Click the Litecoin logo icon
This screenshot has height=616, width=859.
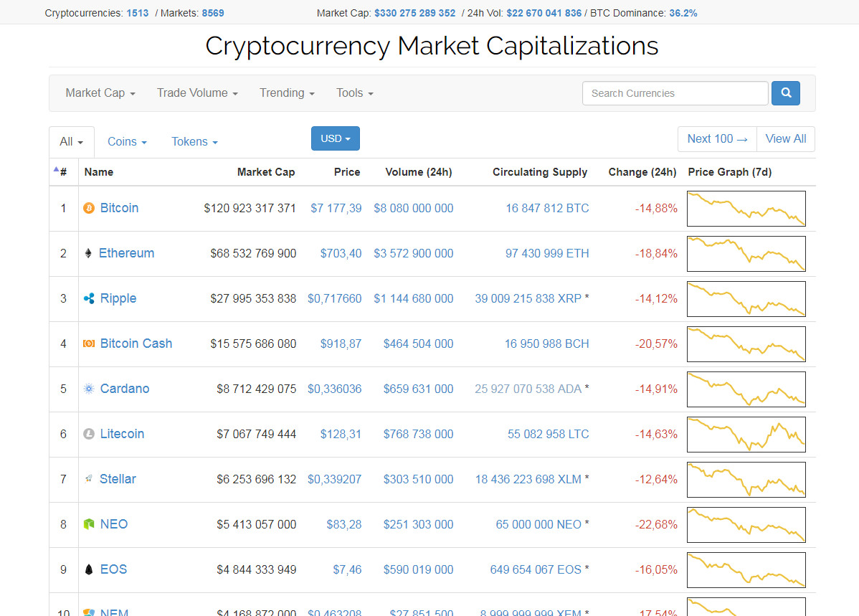tap(89, 434)
